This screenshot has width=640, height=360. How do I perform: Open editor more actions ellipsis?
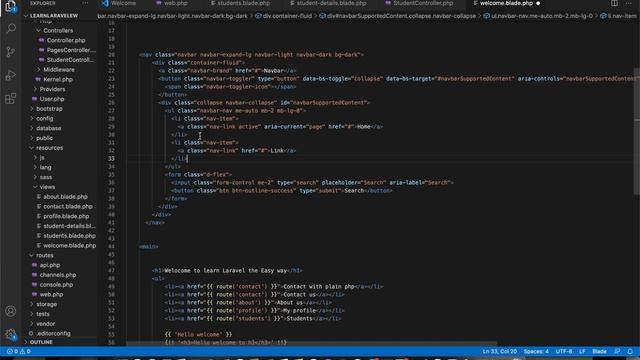coord(629,3)
